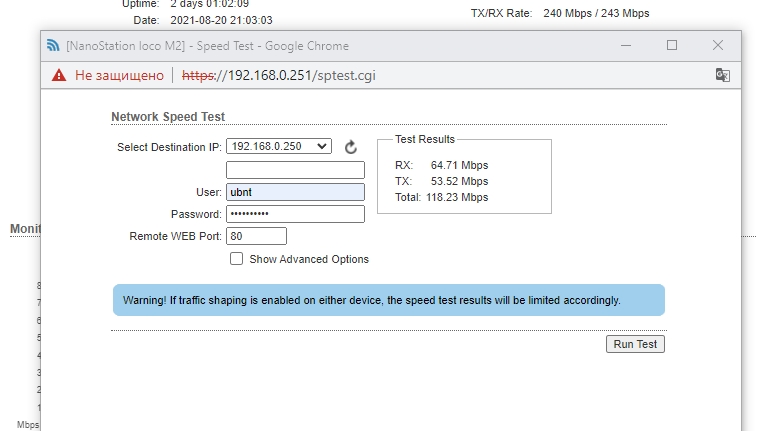Screen dimensions: 775x431
Task: Click the empty manual destination IP field
Action: [296, 170]
